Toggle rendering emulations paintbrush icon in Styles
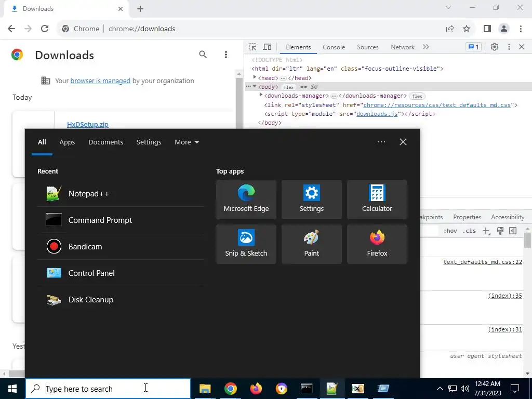The height and width of the screenshot is (399, 532). 500,231
